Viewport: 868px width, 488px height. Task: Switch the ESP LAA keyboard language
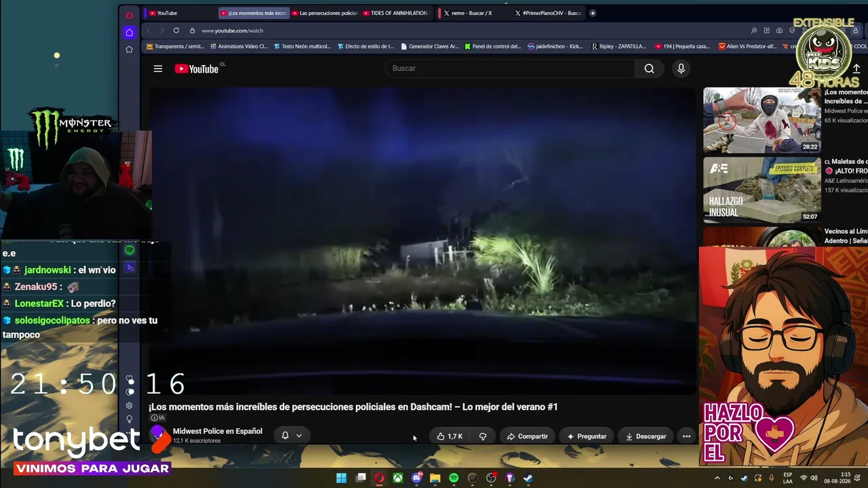click(788, 478)
